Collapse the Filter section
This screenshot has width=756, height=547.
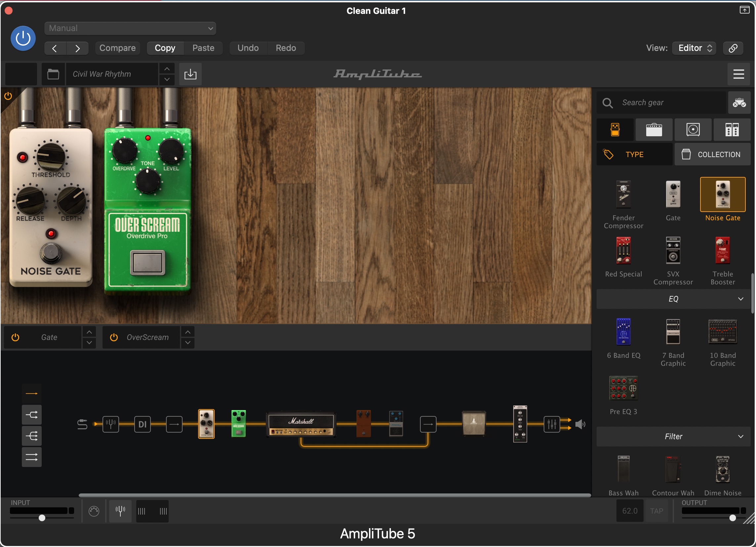(673, 437)
